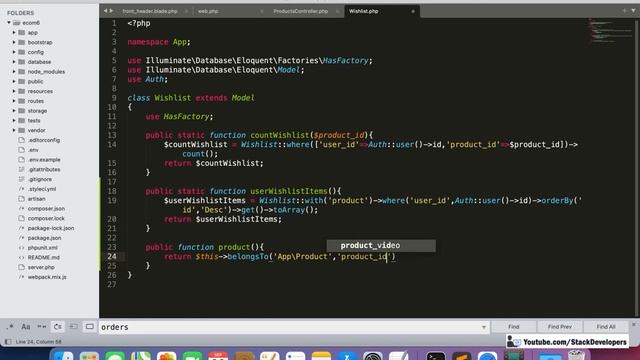Click the Find button
This screenshot has width=640, height=360.
[x=513, y=327]
